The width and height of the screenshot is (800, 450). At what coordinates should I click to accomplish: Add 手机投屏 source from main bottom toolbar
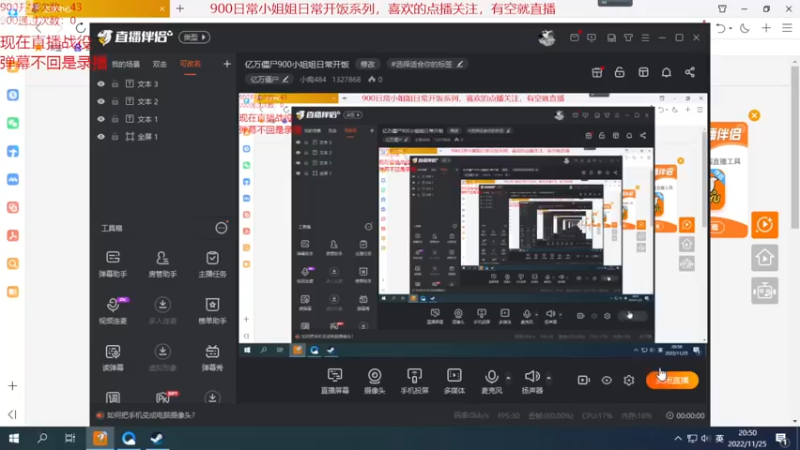pos(414,381)
